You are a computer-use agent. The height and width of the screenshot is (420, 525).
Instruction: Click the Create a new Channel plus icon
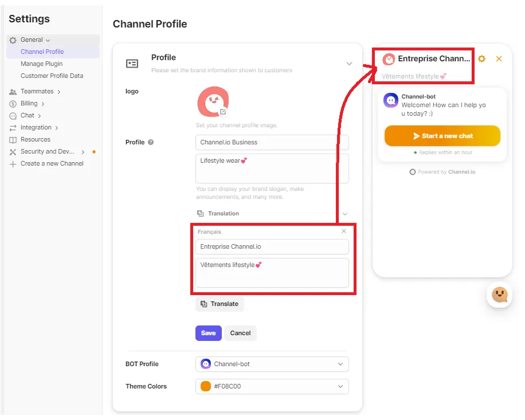click(x=13, y=164)
